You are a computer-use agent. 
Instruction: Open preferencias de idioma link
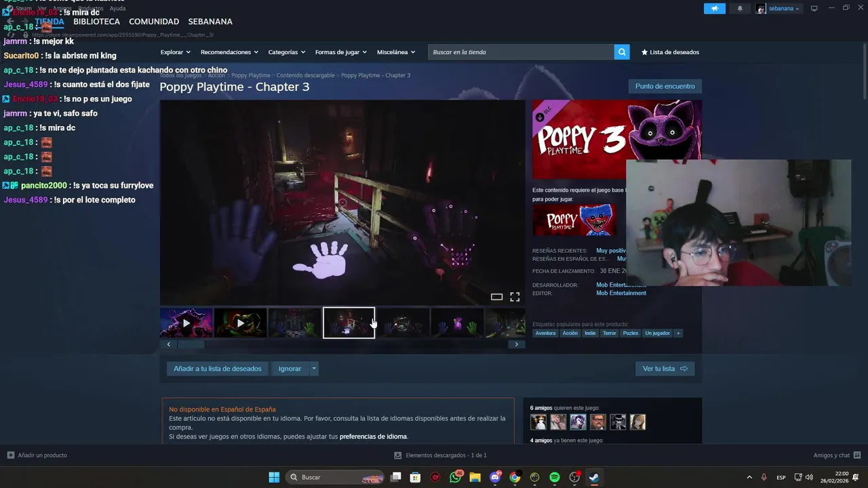[x=373, y=436]
